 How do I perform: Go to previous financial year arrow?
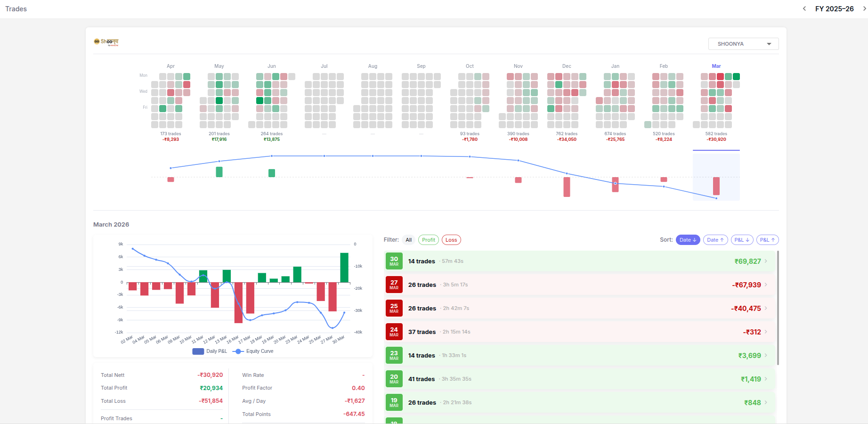tap(804, 8)
